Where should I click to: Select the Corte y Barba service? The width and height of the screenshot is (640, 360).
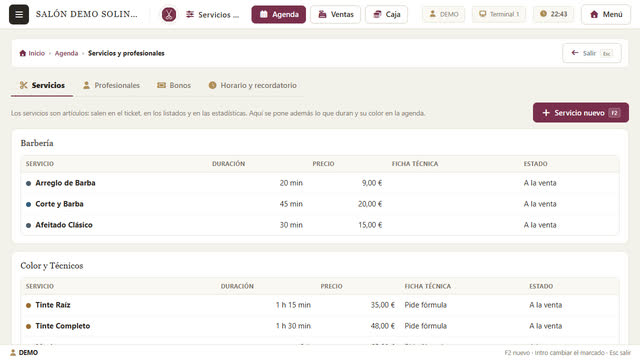point(59,204)
